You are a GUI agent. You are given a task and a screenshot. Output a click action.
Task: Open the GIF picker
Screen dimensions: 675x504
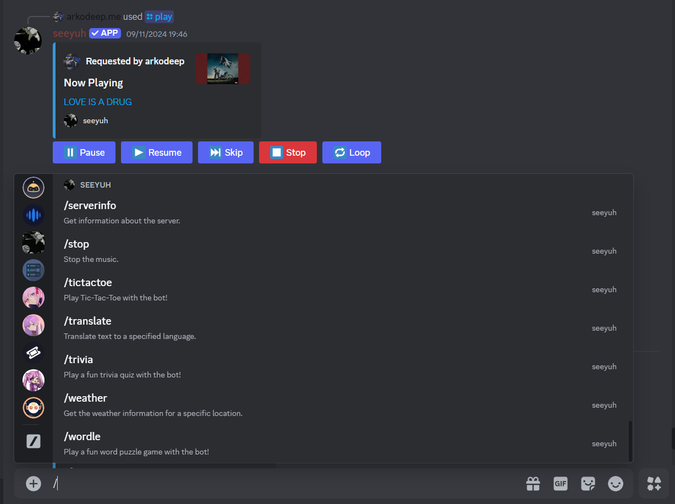tap(560, 483)
